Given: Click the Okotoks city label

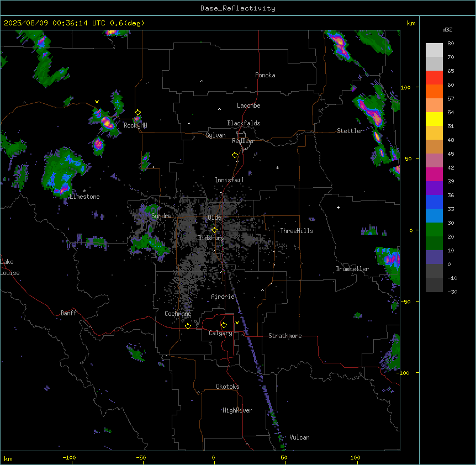Looking at the screenshot, I should click(x=228, y=387).
